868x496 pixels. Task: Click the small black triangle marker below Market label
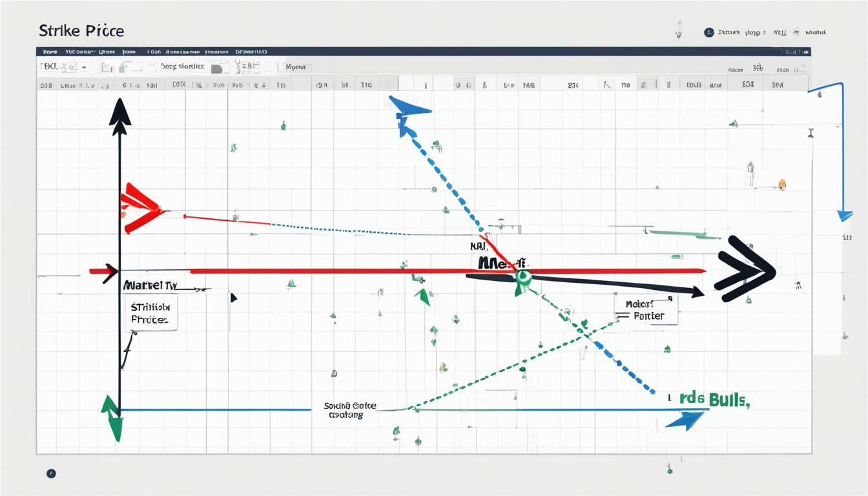(x=233, y=298)
